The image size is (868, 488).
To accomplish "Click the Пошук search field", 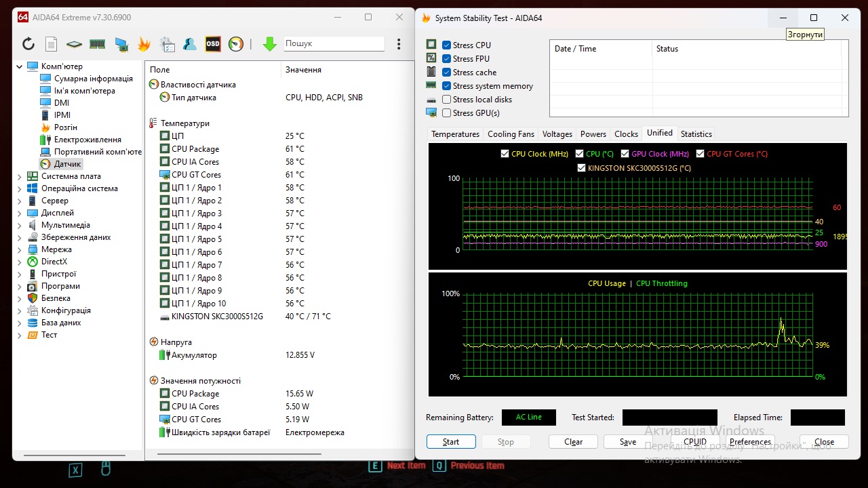I will [334, 43].
